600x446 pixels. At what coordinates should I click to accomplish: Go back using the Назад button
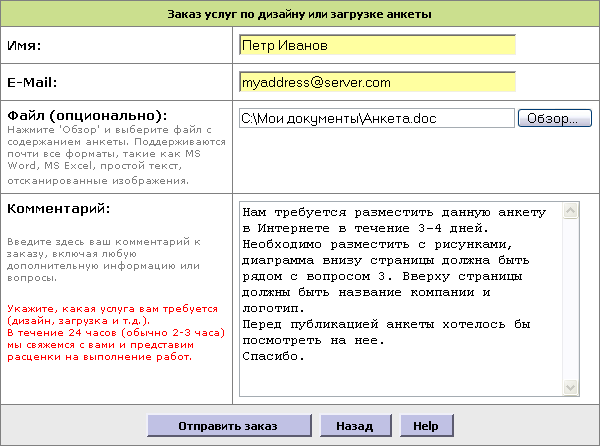coord(355,426)
